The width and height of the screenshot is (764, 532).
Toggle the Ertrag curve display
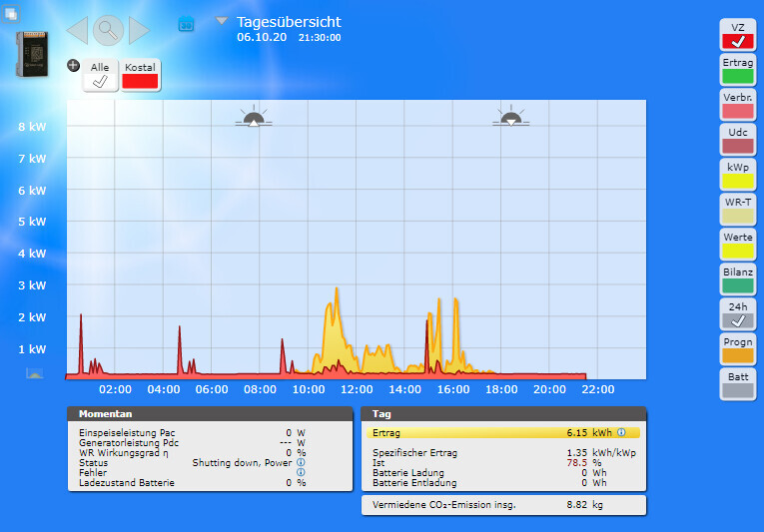(738, 70)
